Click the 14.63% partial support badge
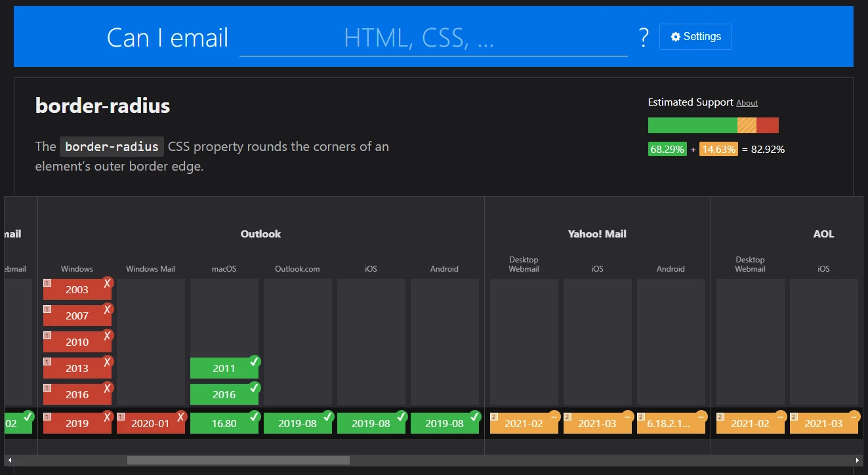This screenshot has height=475, width=868. tap(718, 150)
